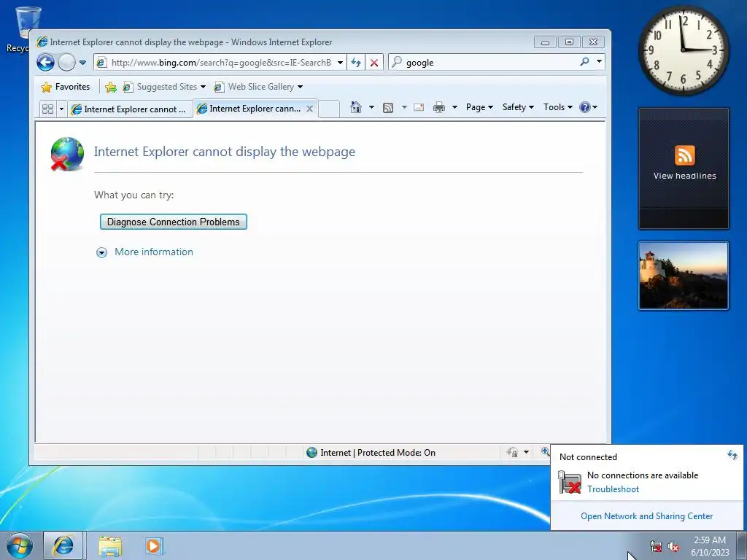
Task: Click the network tray icon
Action: point(656,547)
